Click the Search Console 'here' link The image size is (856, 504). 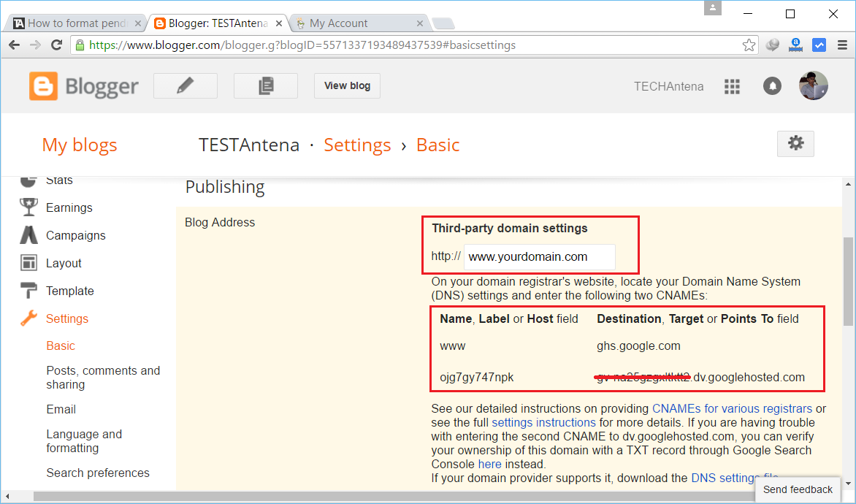coord(489,464)
